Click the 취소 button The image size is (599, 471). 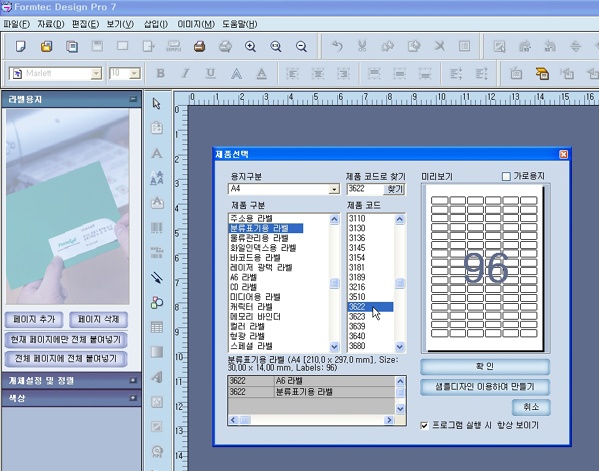(x=531, y=407)
